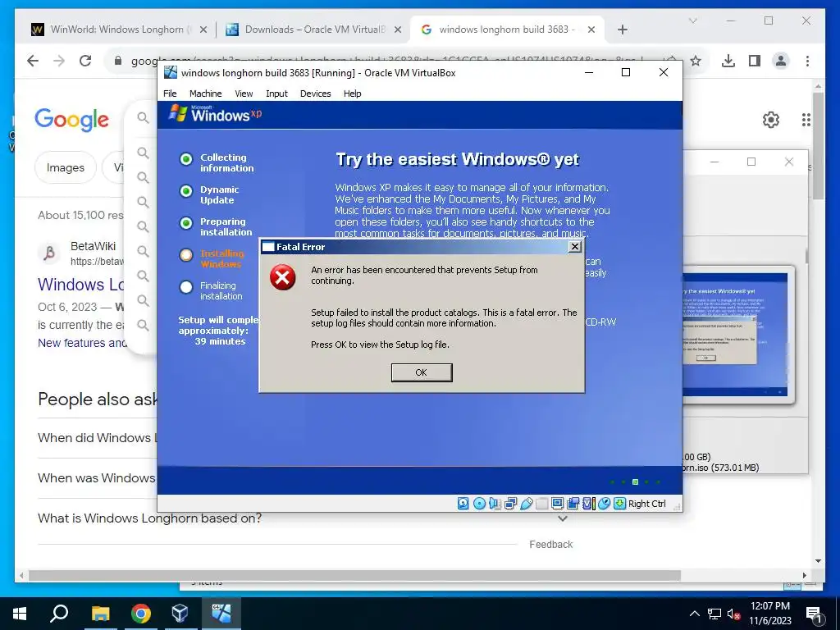The image size is (840, 630).
Task: Click the mouse integration icon in VirtualBox status bar
Action: 605,504
